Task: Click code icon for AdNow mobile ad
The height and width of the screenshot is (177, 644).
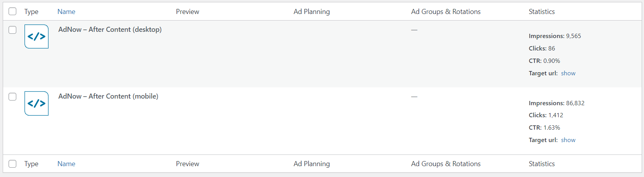Action: (x=37, y=103)
